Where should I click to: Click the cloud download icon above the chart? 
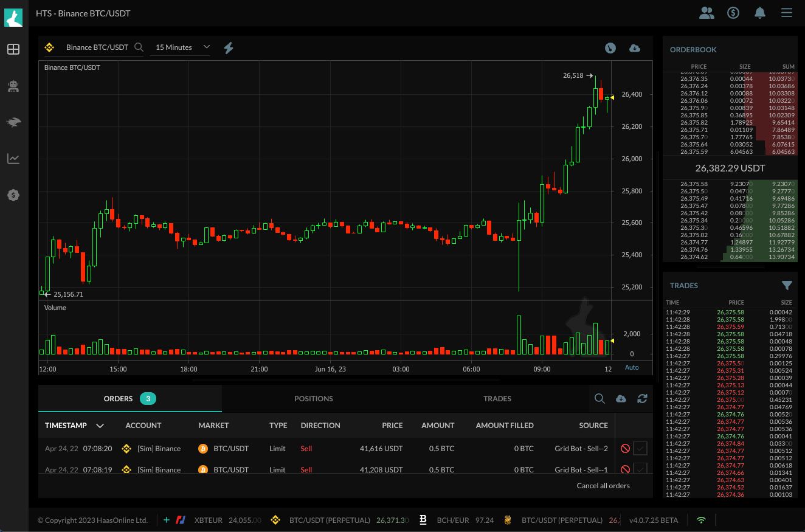635,48
